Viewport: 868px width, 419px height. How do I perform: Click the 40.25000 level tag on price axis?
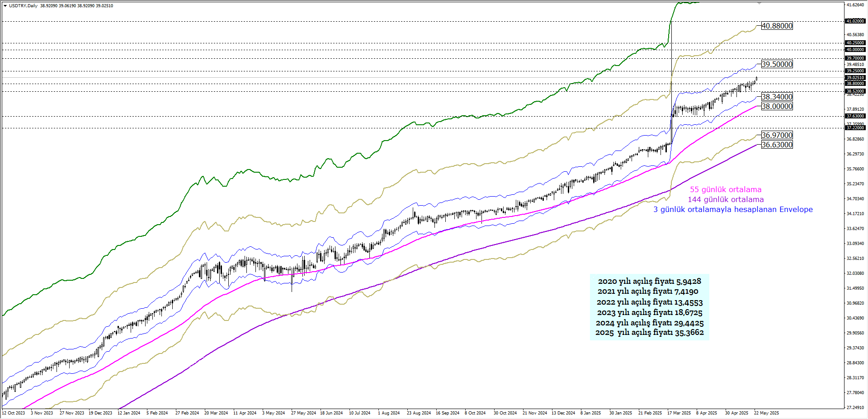pos(855,43)
